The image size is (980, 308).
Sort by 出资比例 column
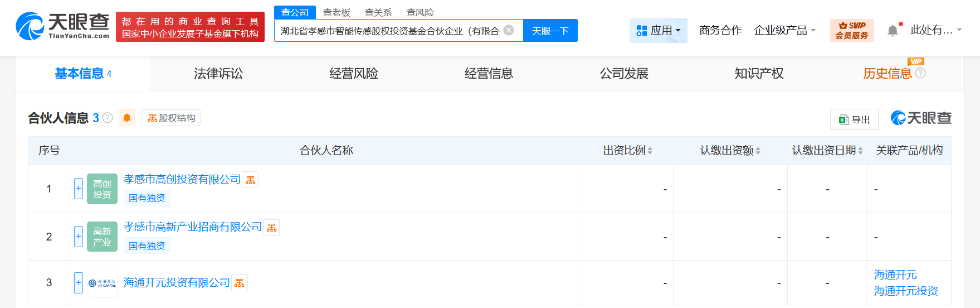627,151
